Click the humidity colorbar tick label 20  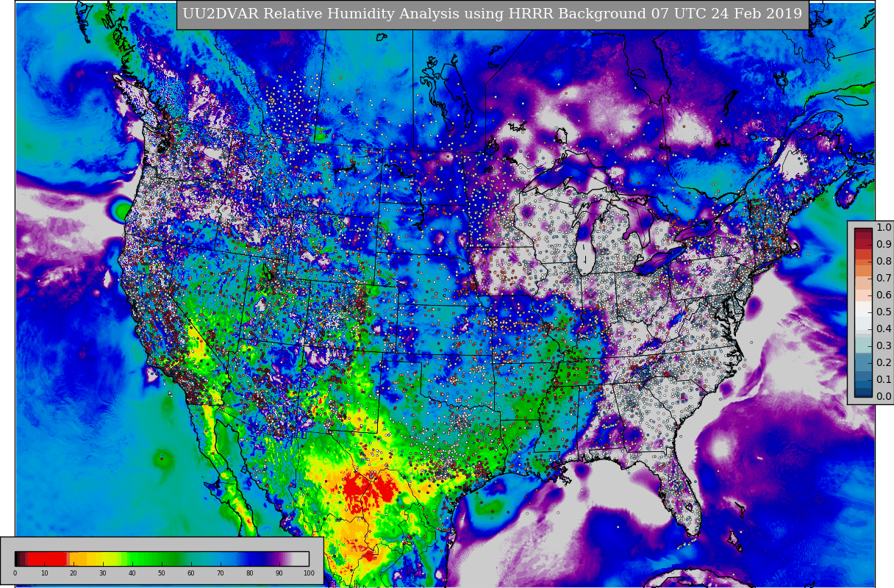pyautogui.click(x=74, y=573)
